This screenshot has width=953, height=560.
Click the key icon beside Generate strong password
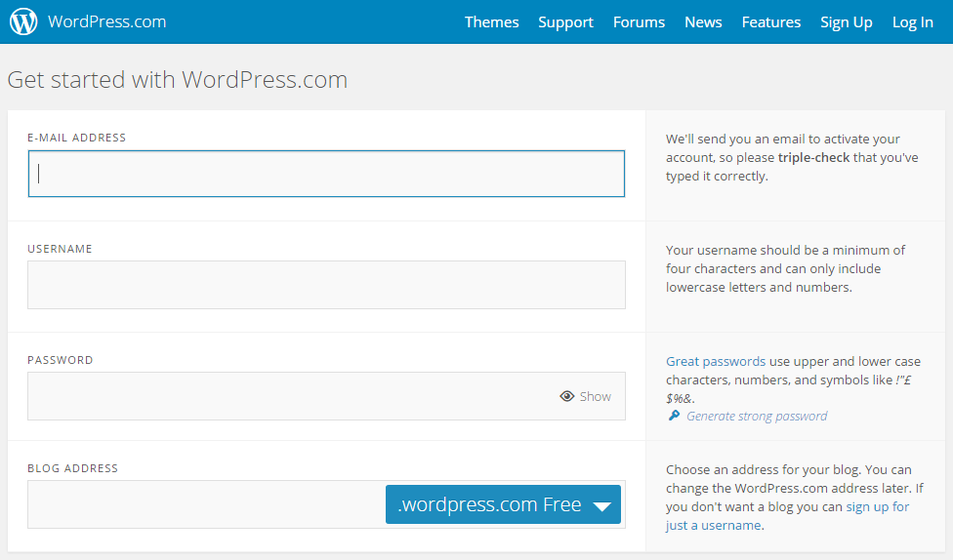pos(674,416)
